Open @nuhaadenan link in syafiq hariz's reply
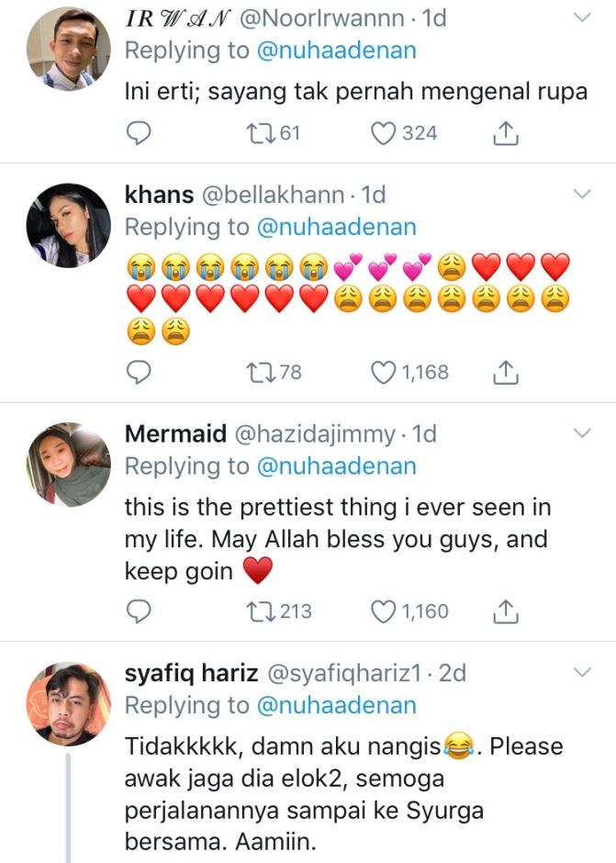 tap(337, 705)
